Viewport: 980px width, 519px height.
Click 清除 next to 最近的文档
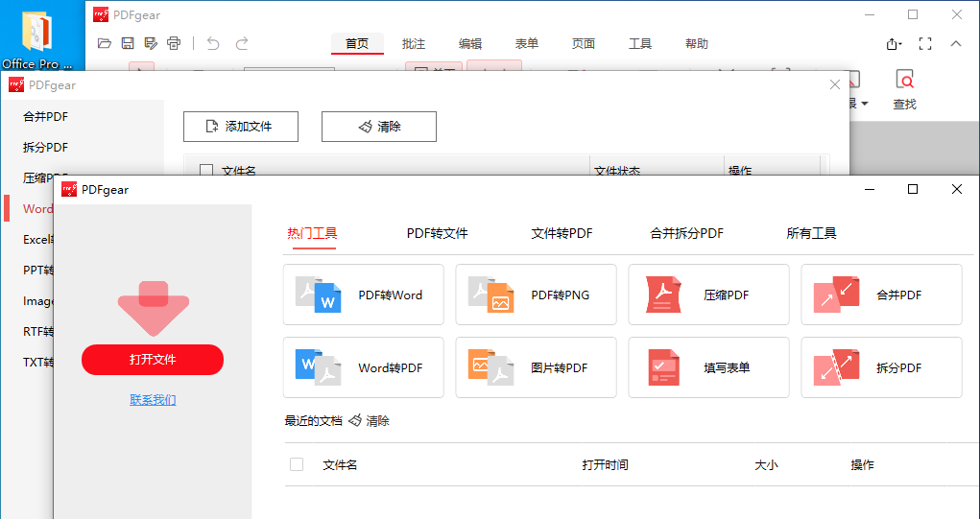(x=369, y=421)
